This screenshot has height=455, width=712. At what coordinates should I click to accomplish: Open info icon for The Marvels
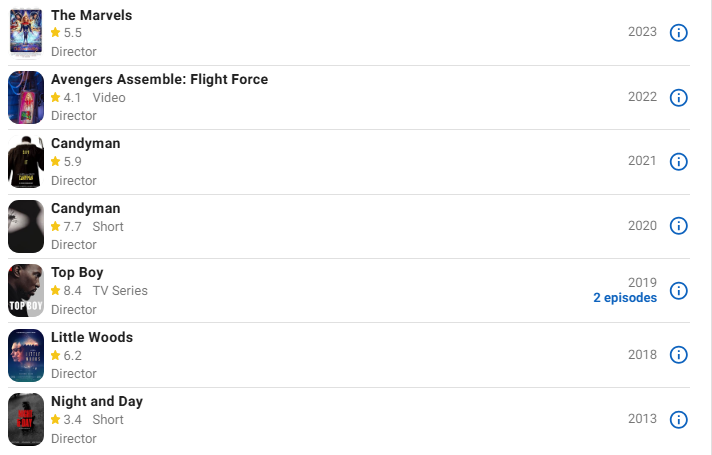pyautogui.click(x=678, y=33)
